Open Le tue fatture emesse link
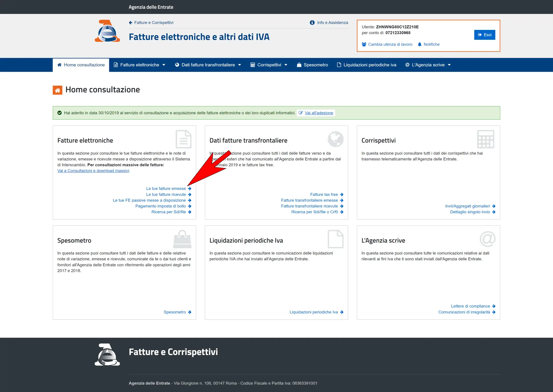 (x=166, y=189)
